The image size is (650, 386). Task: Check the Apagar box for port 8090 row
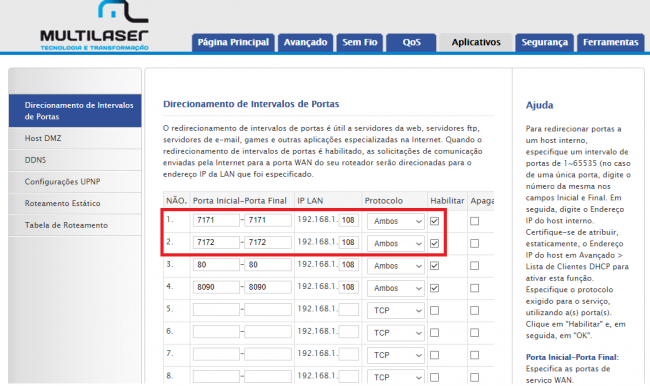[x=475, y=288]
